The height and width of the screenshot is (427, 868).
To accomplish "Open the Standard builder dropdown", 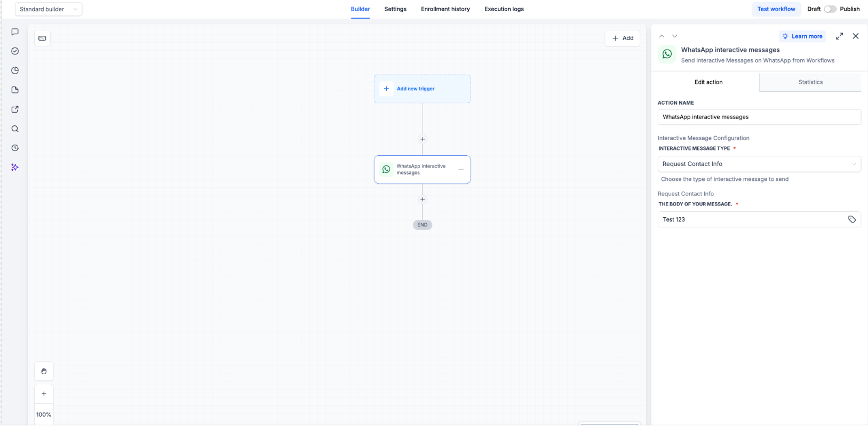I will pos(49,9).
